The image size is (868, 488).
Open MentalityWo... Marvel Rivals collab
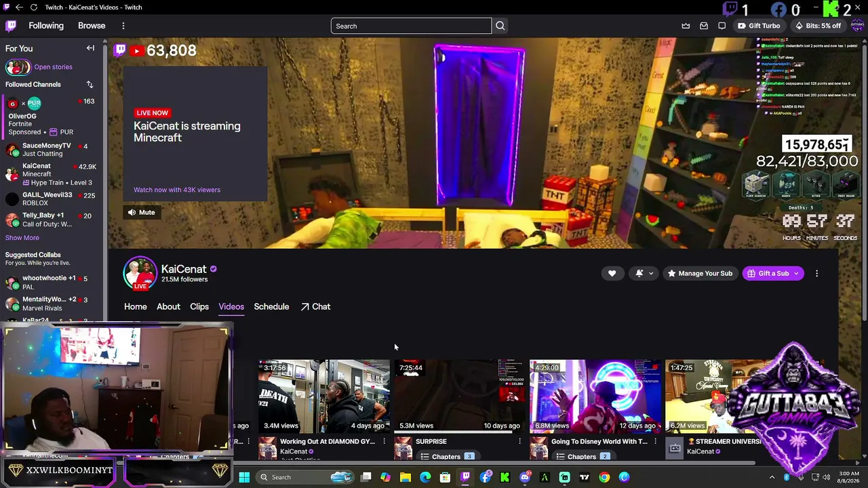(51, 304)
